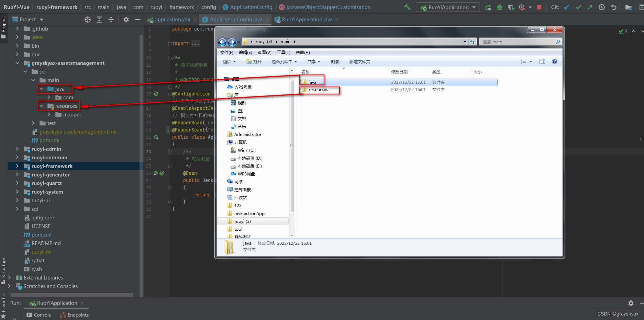Click Explorer back navigation arrow
Viewport: 644px width, 320px height.
[222, 42]
